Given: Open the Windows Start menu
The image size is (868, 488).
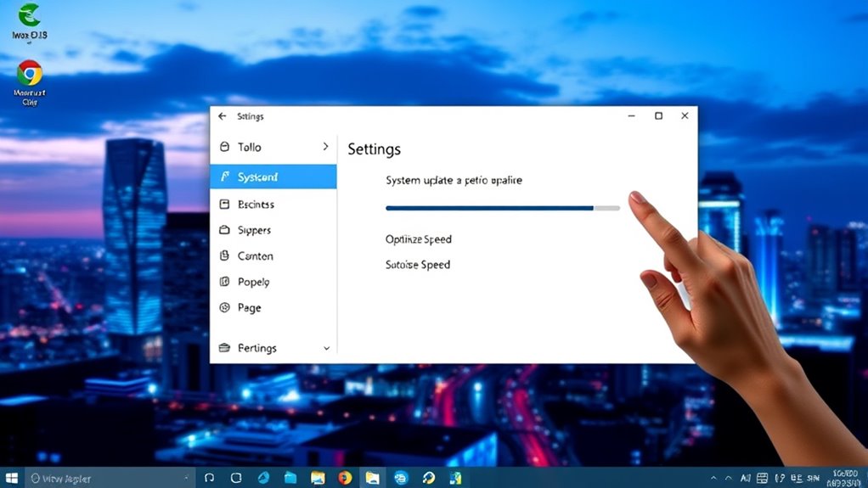Looking at the screenshot, I should point(12,478).
